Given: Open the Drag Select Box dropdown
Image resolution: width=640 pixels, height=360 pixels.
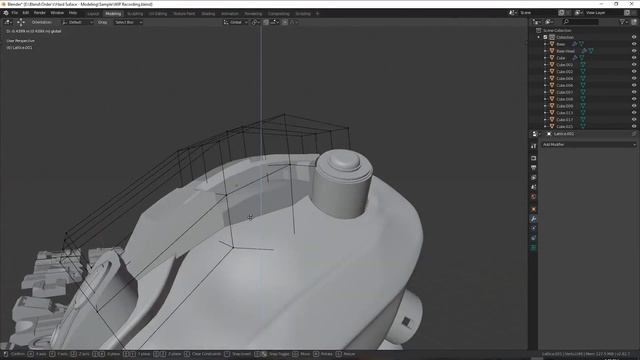Looking at the screenshot, I should click(128, 22).
